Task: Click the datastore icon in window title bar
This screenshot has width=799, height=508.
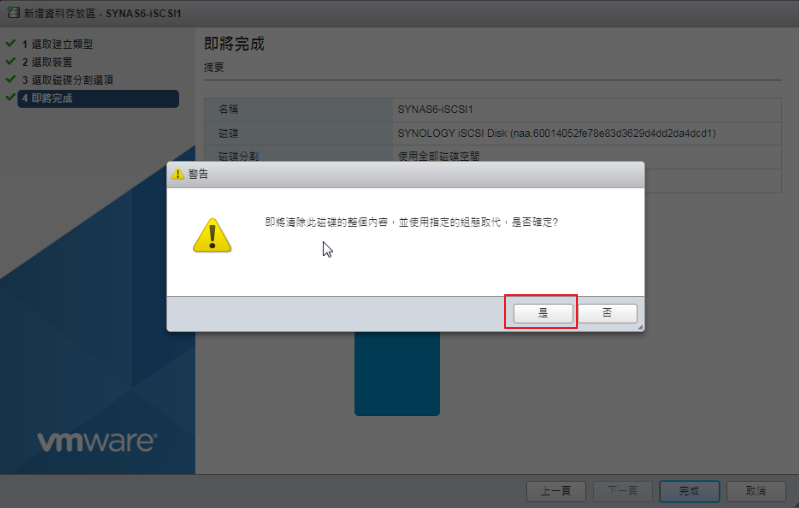Action: pos(13,13)
